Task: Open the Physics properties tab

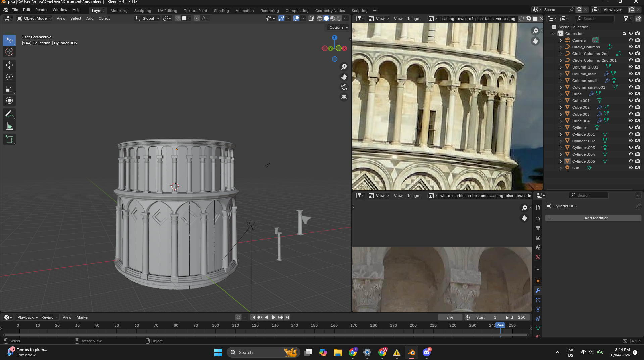Action: click(x=538, y=309)
